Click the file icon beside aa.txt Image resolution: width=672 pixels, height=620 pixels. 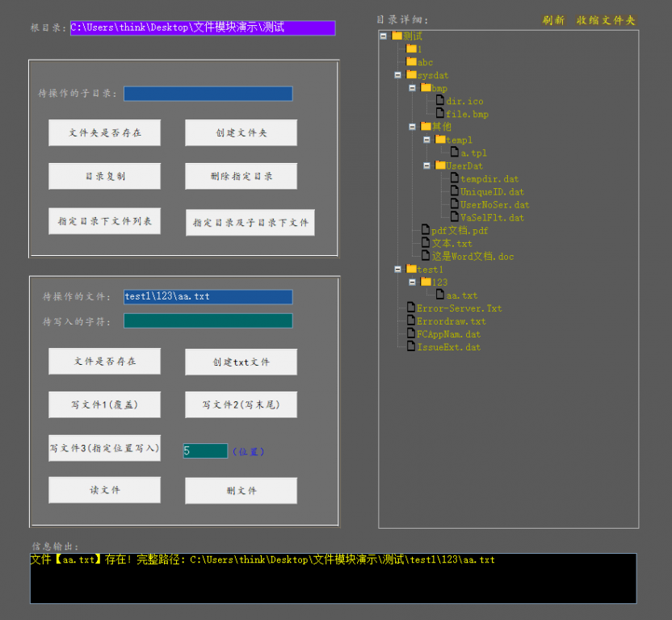pos(440,294)
